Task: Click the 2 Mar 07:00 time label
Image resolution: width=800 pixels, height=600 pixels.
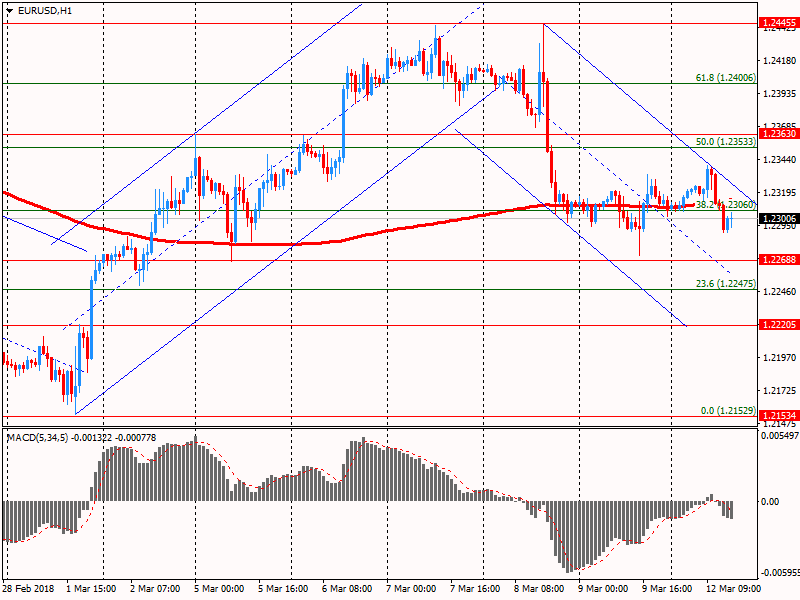Action: coord(155,588)
